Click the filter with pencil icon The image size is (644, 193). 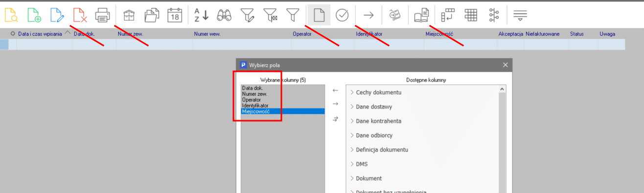248,15
